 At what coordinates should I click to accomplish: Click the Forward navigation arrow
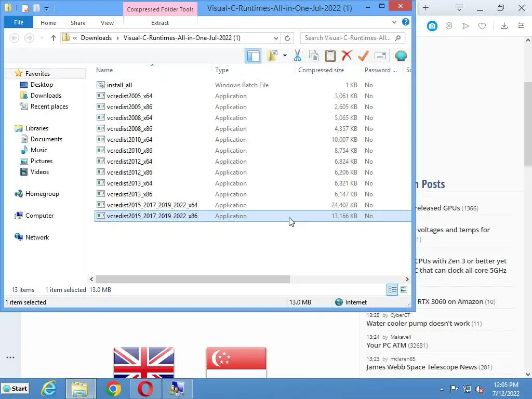29,38
